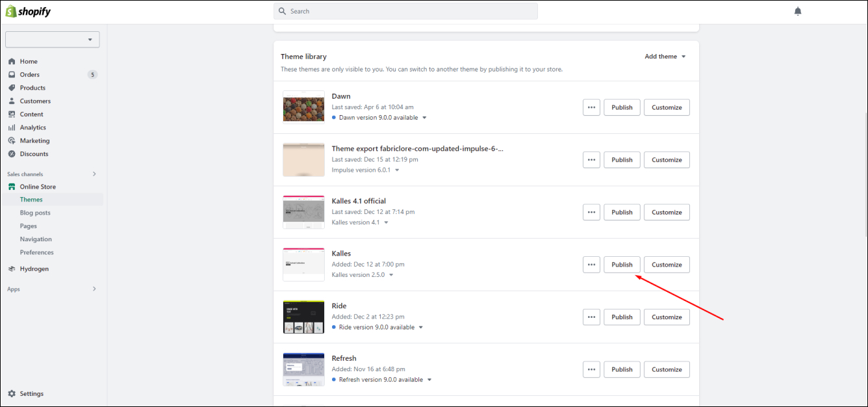Click "Added: Nov 16 at 6:48 pm" text
Screen dimensions: 868x407
pyautogui.click(x=368, y=369)
